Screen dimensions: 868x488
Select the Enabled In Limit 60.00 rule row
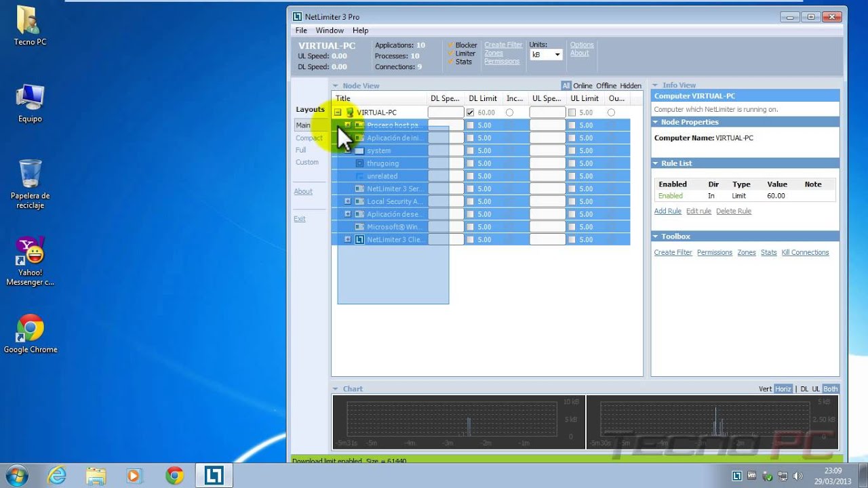coord(744,196)
